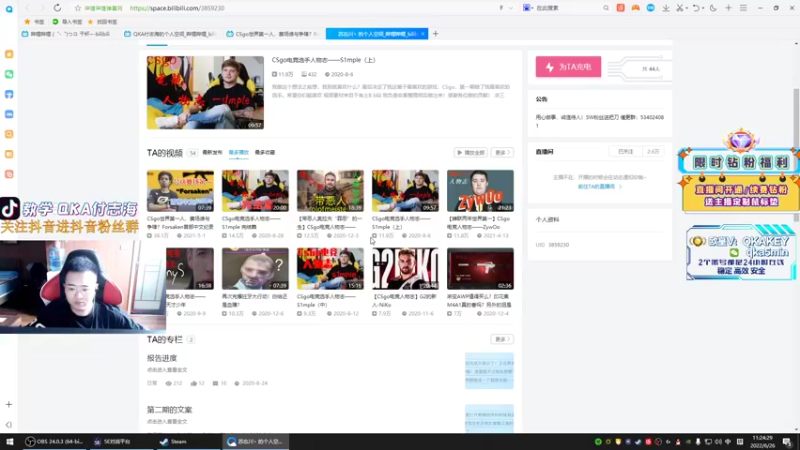This screenshot has width=800, height=450.
Task: Open the Windows Start menu
Action: tap(9, 442)
